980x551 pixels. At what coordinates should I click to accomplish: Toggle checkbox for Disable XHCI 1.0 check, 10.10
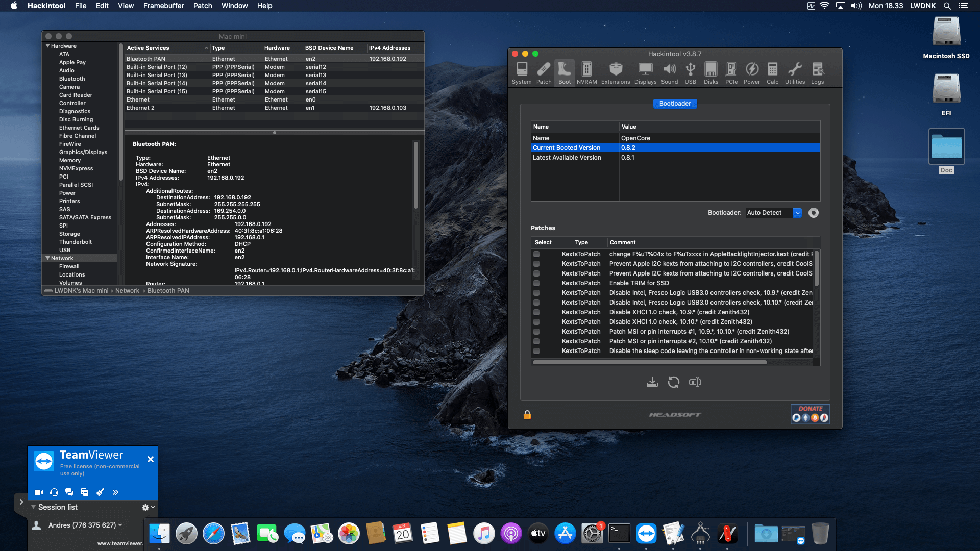click(x=536, y=322)
